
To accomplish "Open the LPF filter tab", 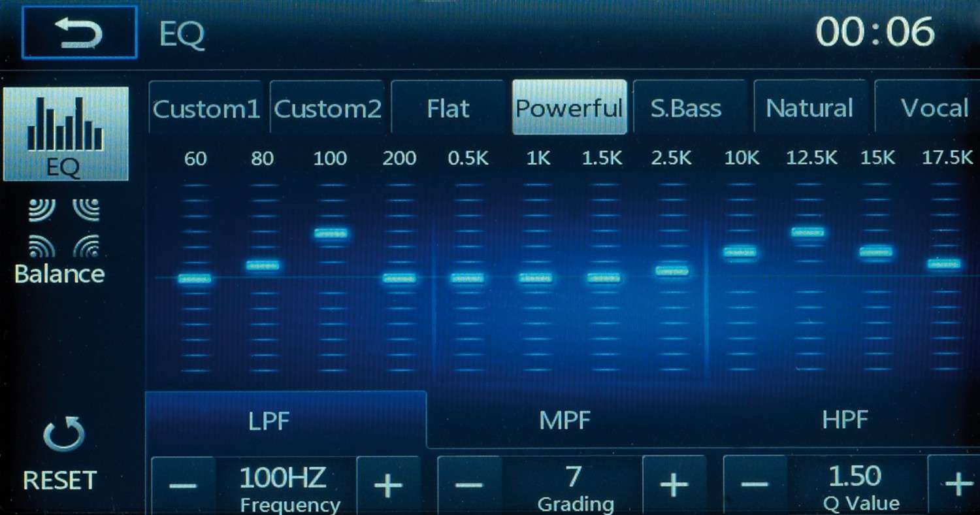I will coord(286,420).
